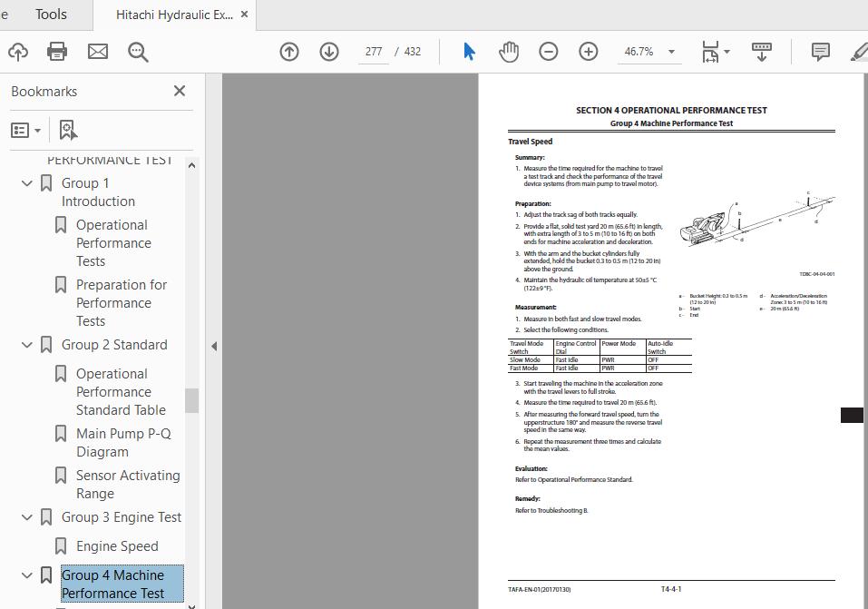Zoom out with the minus icon
The height and width of the screenshot is (609, 868).
coord(548,52)
